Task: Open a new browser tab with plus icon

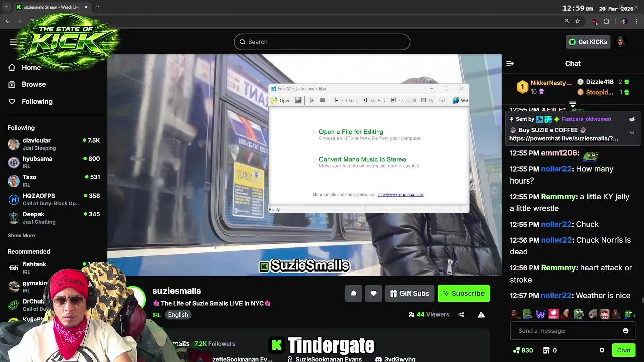Action: (98, 7)
